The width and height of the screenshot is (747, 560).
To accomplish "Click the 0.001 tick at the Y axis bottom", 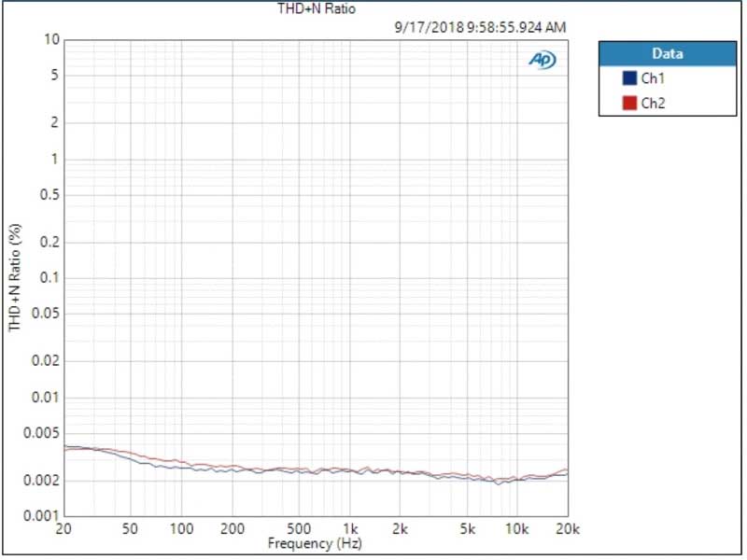I will 43,516.
